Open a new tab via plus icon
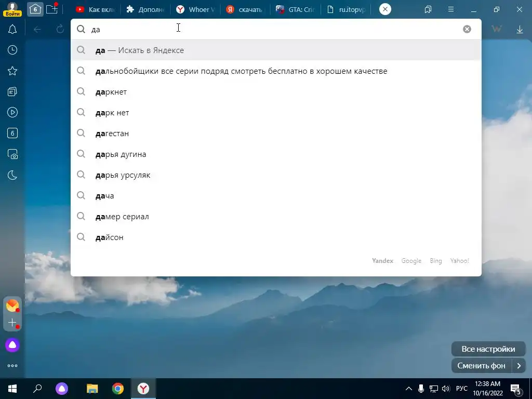Viewport: 532px width, 399px height. [52, 9]
